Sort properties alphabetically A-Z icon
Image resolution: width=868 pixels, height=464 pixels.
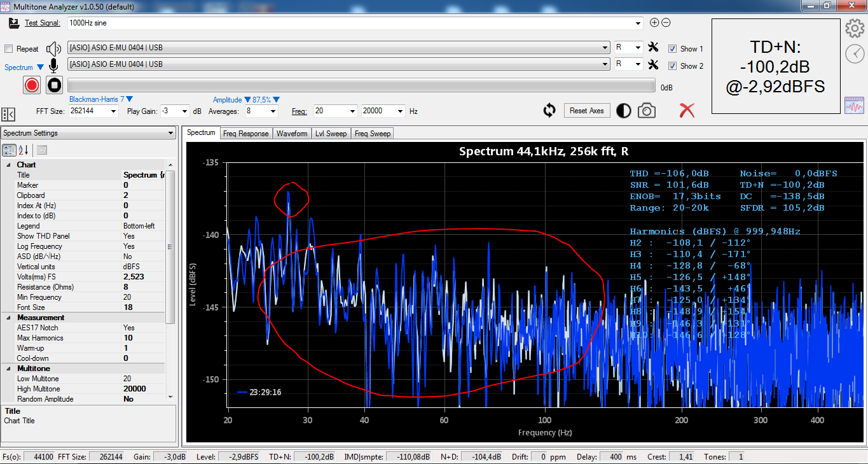pos(24,150)
